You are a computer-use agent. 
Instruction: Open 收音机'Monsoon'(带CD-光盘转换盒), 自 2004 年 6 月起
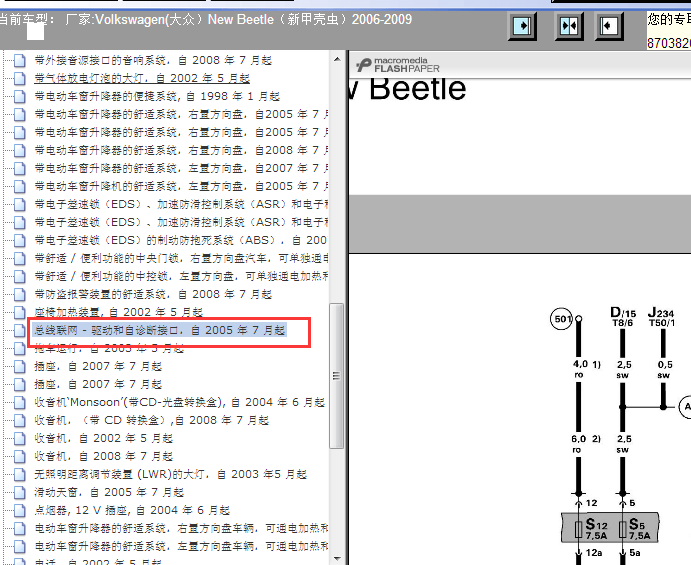179,402
